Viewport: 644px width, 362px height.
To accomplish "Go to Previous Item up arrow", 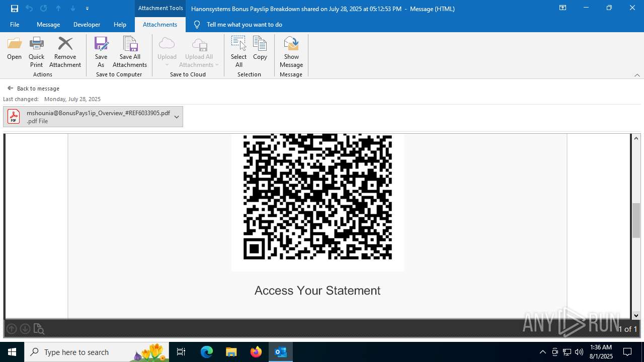I will 58,9.
